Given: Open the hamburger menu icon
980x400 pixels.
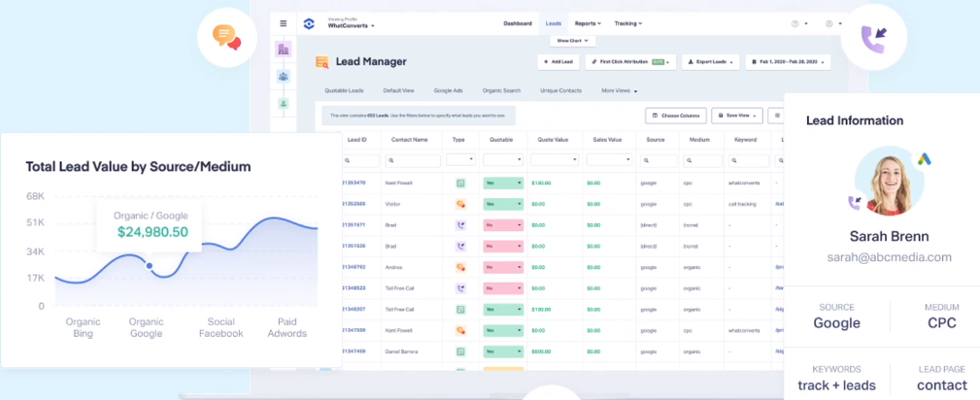Looking at the screenshot, I should (x=284, y=23).
